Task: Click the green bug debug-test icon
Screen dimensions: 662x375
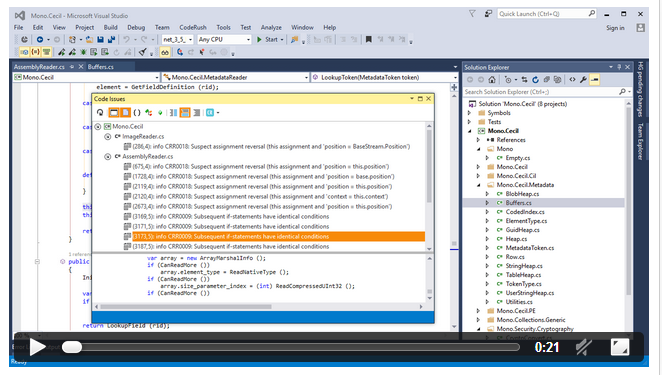Action: tap(83, 52)
